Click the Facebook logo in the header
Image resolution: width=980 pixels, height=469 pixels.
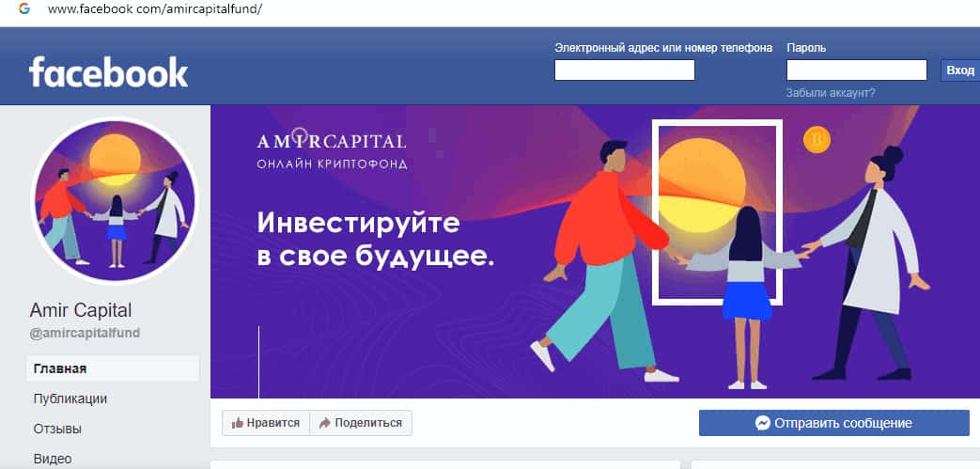108,72
